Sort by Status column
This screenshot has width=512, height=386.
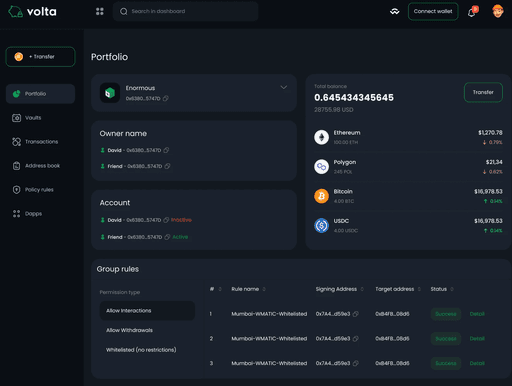click(x=452, y=289)
